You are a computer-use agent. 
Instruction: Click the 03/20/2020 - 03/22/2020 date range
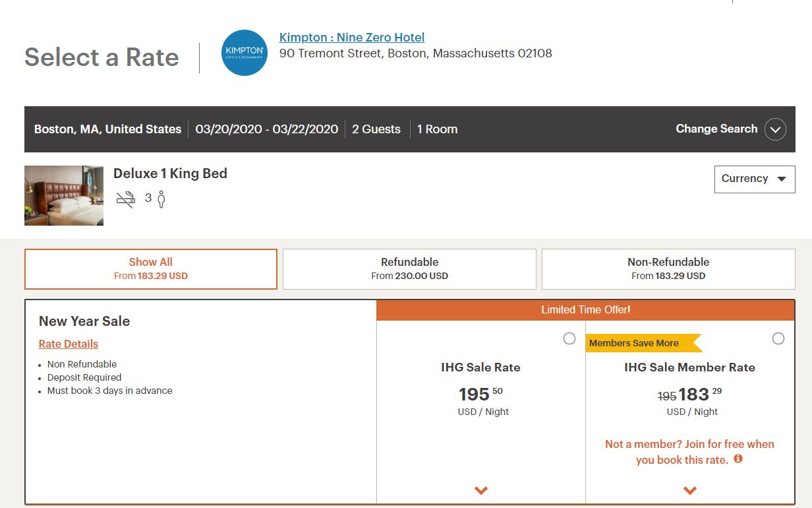tap(266, 129)
